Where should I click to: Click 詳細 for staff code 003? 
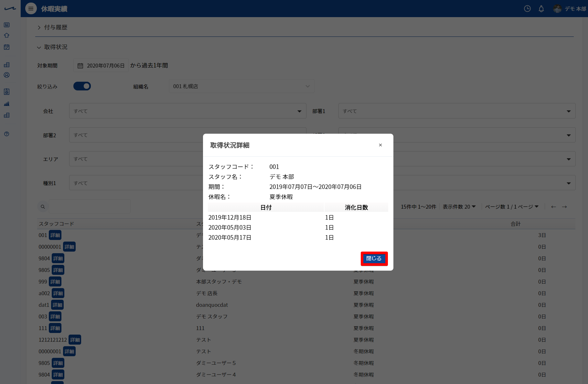click(x=55, y=317)
